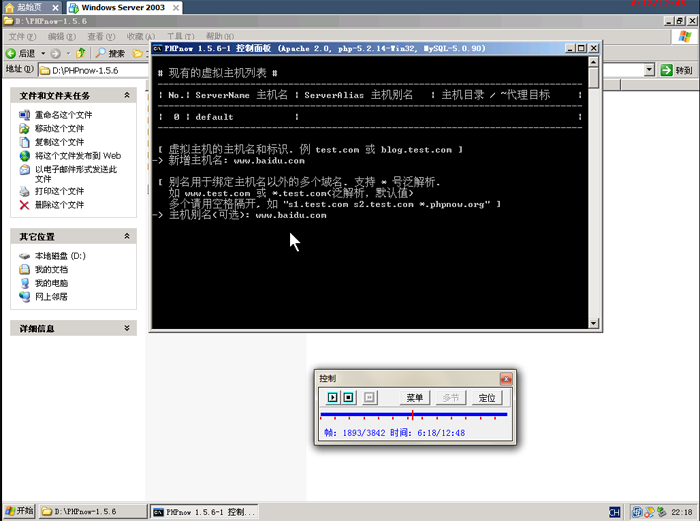The width and height of the screenshot is (700, 521).
Task: Open dropdown arrow next to Forward button
Action: [68, 54]
